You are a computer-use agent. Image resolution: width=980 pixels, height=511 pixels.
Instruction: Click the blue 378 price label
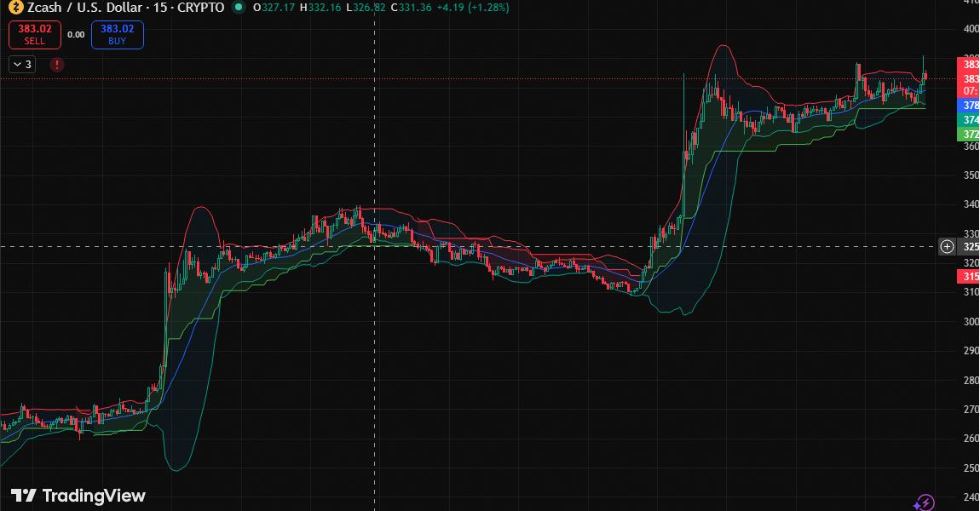969,106
